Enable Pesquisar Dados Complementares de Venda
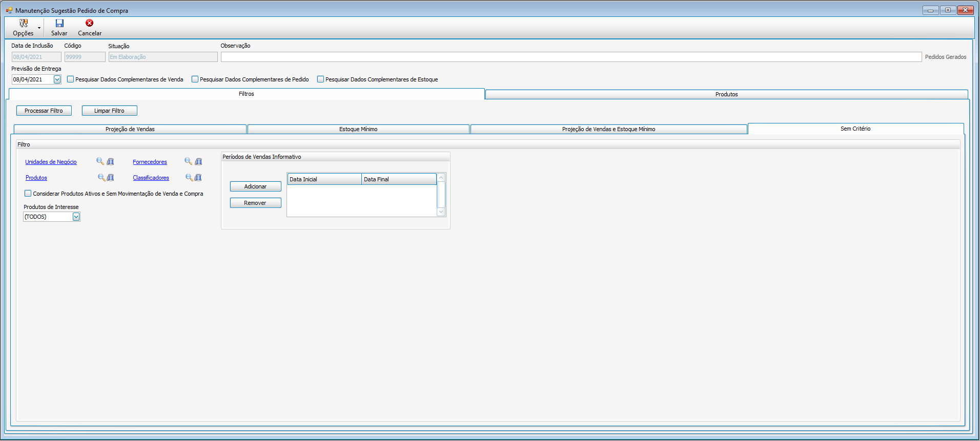Screen dimensions: 980x441 [71, 79]
